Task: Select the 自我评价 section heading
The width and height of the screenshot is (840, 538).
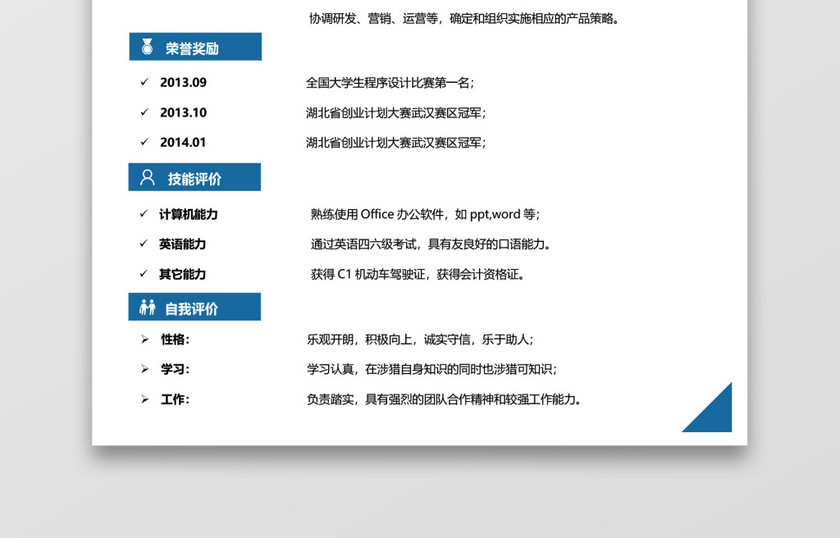Action: click(194, 307)
